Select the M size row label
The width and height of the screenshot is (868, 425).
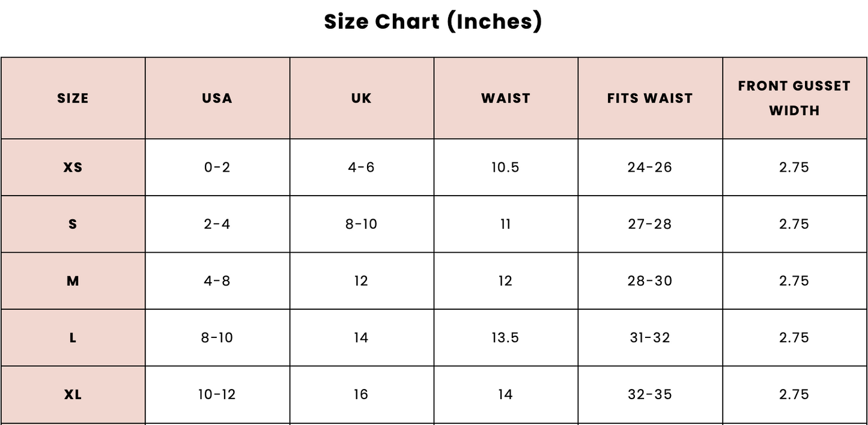pos(73,281)
